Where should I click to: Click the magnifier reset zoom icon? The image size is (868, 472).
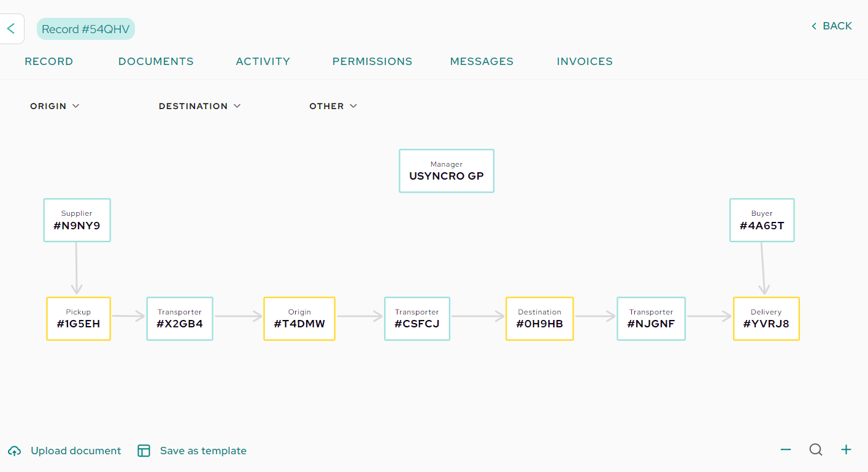click(816, 450)
